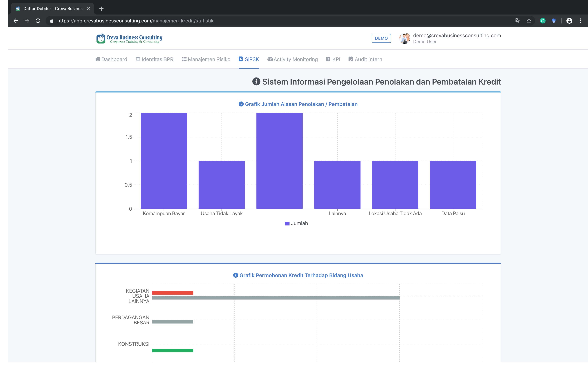Click the Kemampuan Bayar axis label
The image size is (588, 372).
point(164,213)
